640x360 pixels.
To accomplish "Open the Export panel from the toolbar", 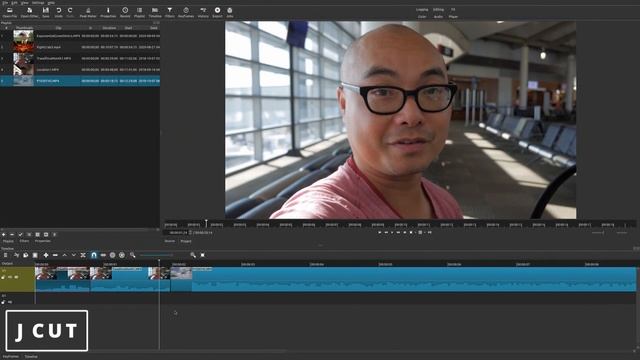I will coord(218,12).
